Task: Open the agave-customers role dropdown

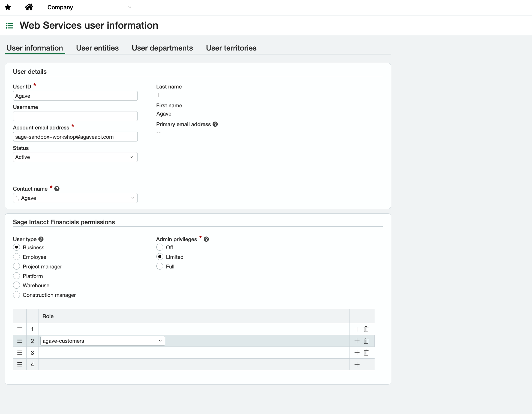Action: (x=103, y=341)
